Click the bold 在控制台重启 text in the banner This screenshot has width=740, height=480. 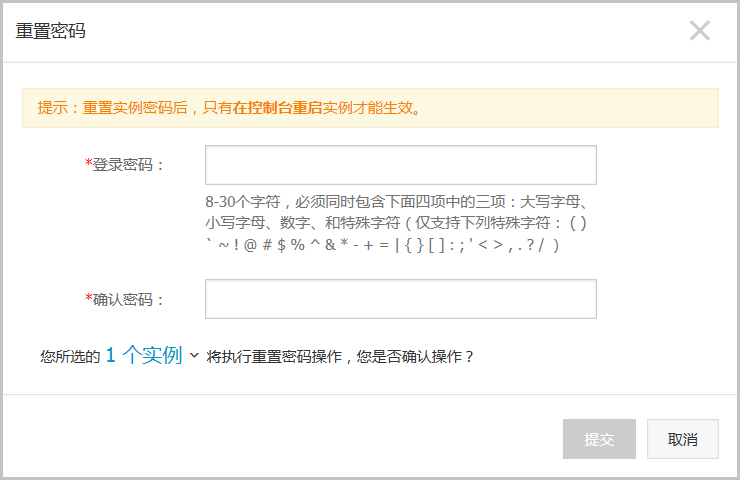277,108
